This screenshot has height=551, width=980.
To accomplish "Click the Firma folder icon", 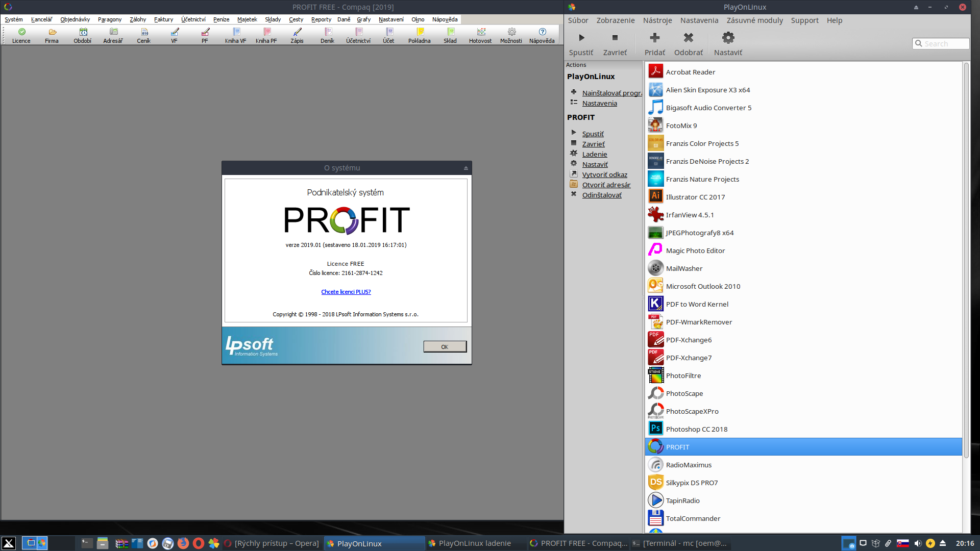I will pyautogui.click(x=52, y=35).
